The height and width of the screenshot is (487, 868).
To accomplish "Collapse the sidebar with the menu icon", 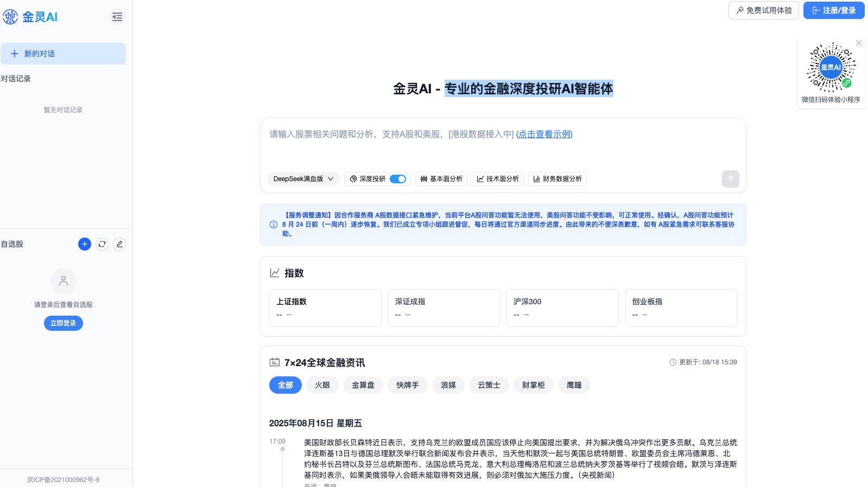I will pyautogui.click(x=117, y=17).
